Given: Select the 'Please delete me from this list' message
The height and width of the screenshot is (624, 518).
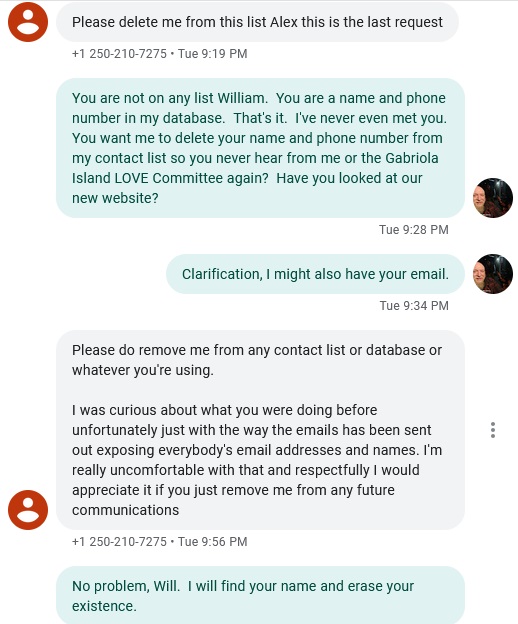Looking at the screenshot, I should click(257, 22).
